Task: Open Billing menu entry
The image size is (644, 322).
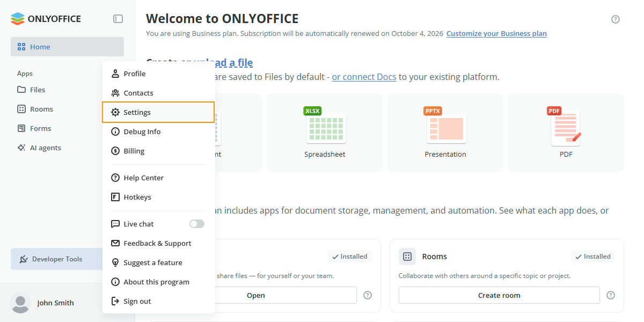Action: [x=158, y=151]
